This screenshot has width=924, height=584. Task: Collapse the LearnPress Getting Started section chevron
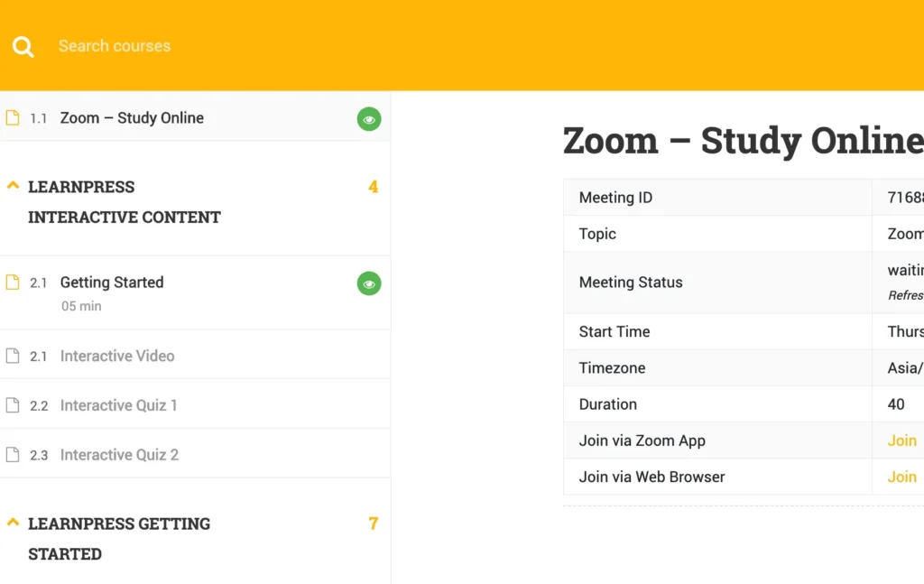tap(13, 522)
